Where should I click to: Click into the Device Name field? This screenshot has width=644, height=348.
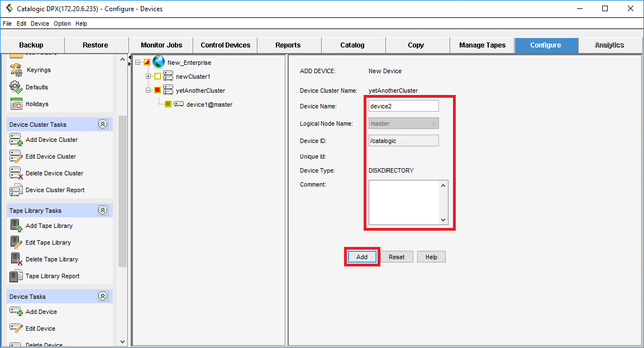point(403,106)
